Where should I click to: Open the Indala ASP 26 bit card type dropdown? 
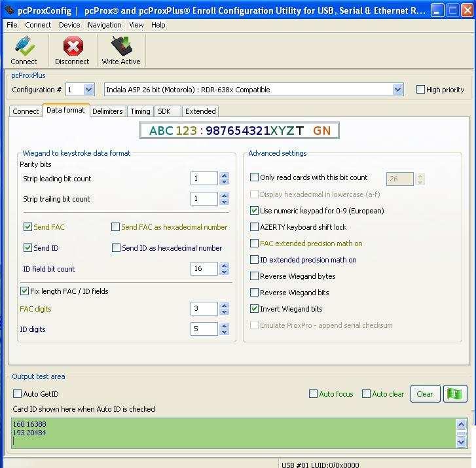pos(397,90)
